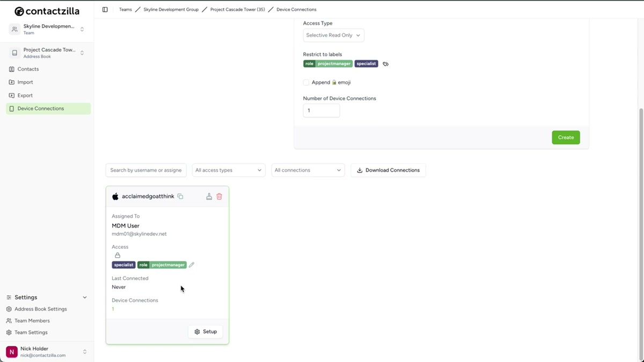
Task: Edit access labels with pencil icon
Action: (x=192, y=264)
